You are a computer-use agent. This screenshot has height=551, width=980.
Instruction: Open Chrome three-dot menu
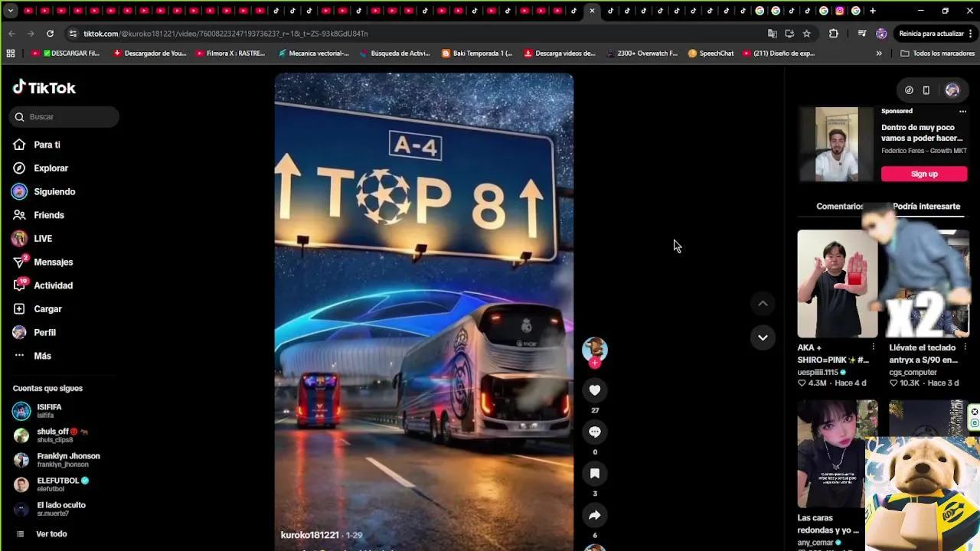tap(971, 34)
